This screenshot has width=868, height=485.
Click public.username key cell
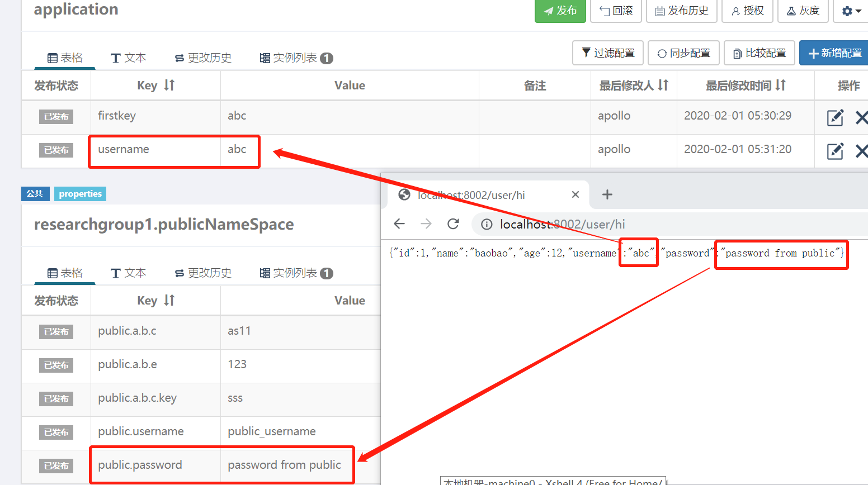point(155,433)
